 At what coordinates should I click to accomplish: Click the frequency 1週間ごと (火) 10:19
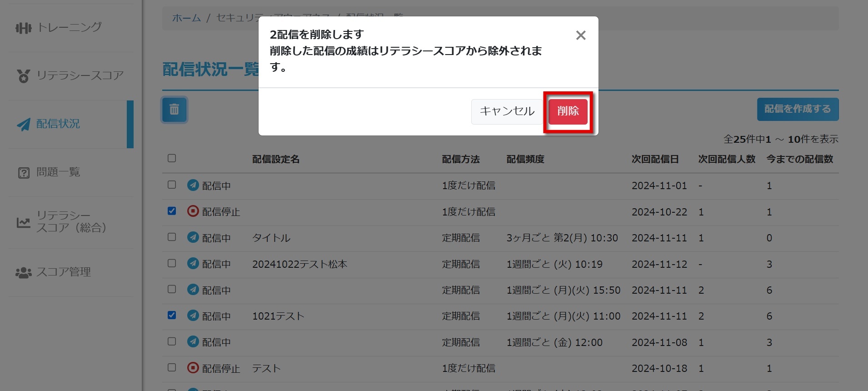[554, 264]
